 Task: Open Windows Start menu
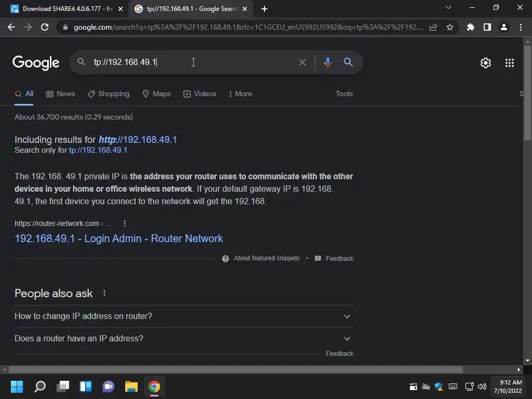(x=17, y=387)
